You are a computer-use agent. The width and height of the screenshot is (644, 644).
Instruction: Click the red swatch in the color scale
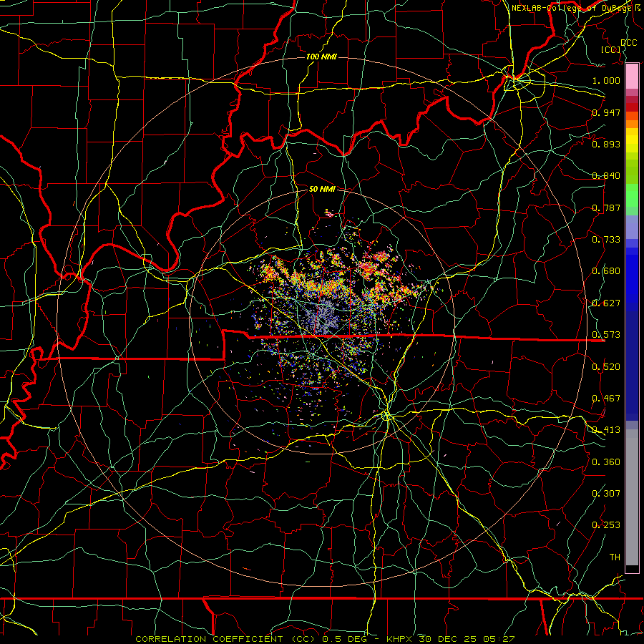[x=632, y=107]
